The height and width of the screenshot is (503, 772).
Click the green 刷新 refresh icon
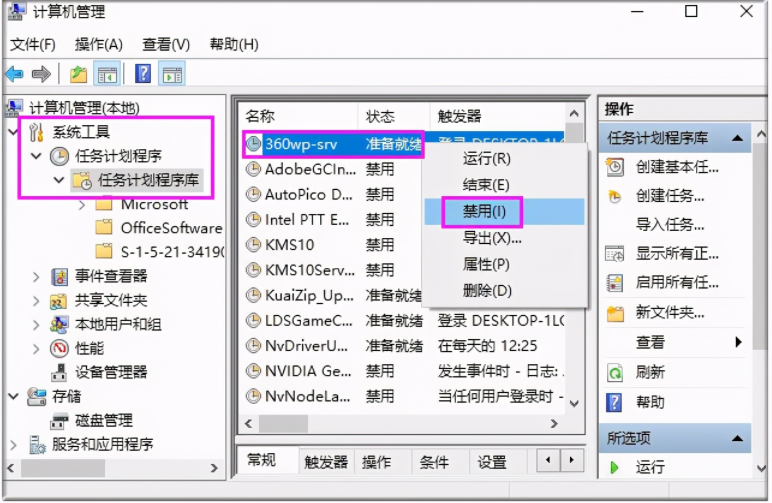[615, 372]
